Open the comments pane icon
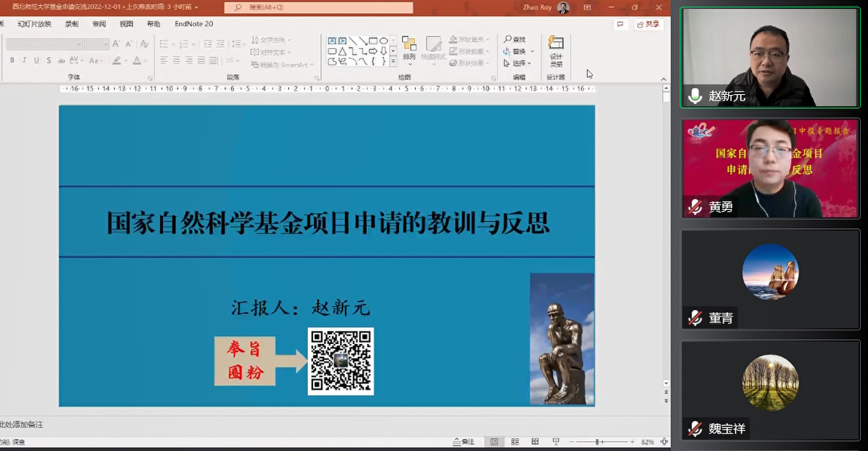 [620, 24]
